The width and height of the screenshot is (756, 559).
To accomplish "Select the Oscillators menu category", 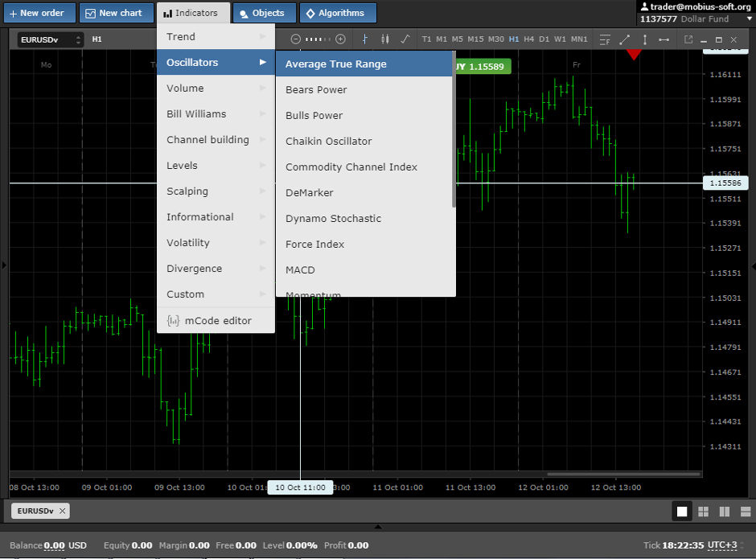I will tap(216, 62).
